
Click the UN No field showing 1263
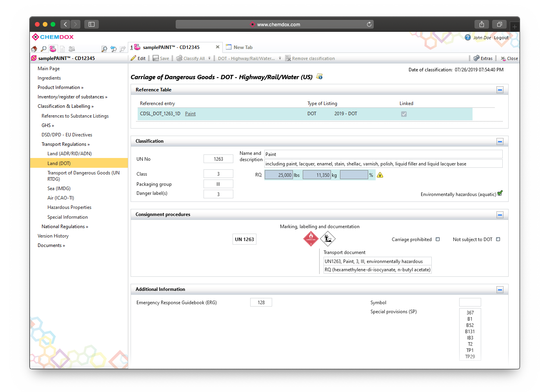218,159
